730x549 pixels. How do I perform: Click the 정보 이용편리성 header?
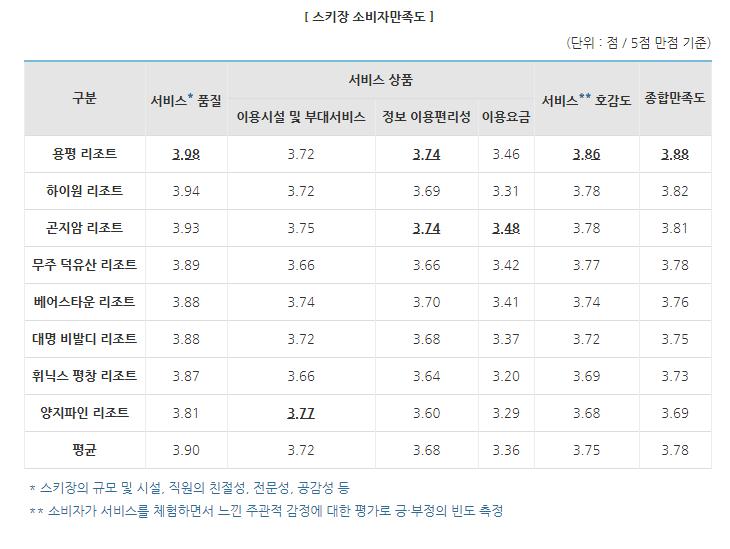426,117
